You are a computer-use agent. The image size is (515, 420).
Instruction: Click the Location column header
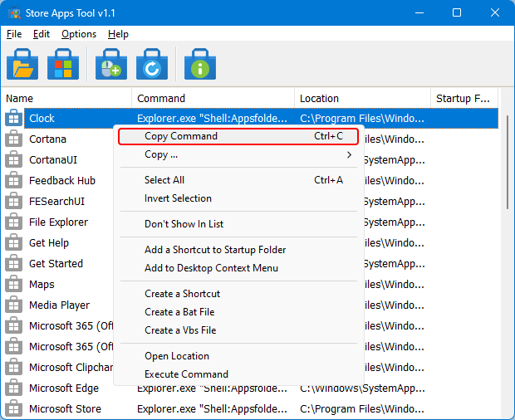click(361, 98)
